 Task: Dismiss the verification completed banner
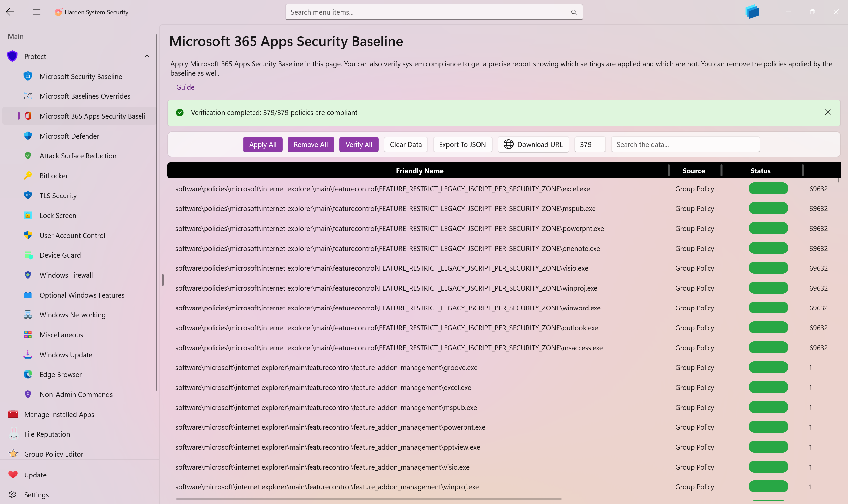coord(828,112)
